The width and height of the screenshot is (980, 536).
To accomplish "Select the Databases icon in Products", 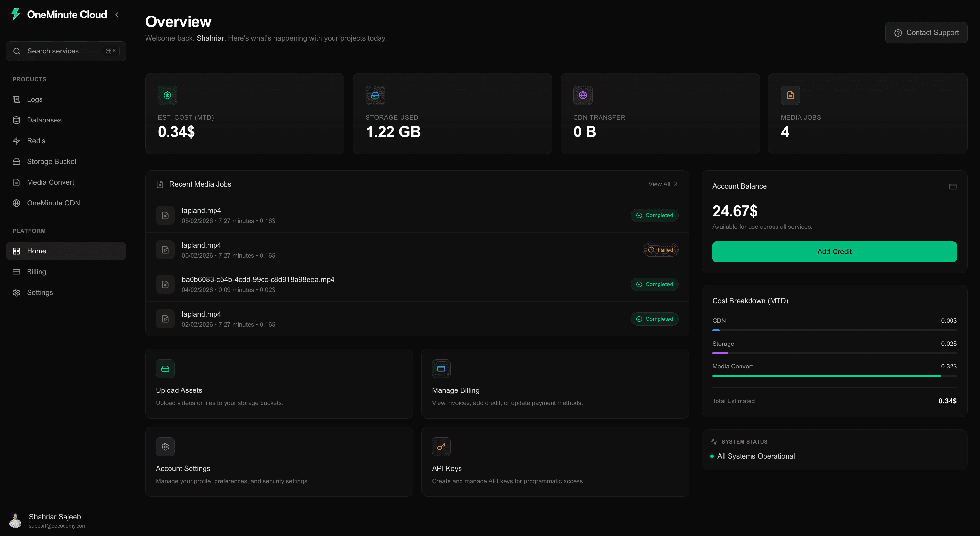I will 16,120.
